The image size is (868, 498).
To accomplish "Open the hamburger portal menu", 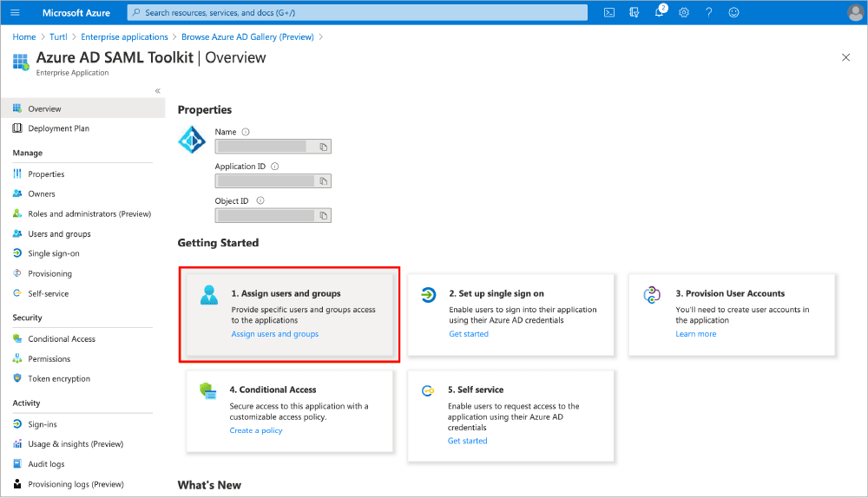I will 15,12.
